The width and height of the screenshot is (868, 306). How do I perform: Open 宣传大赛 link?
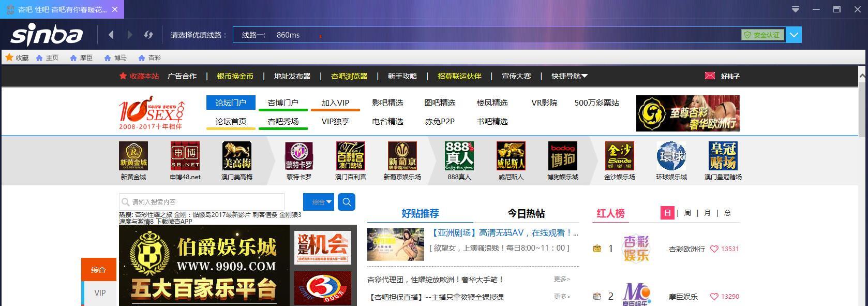pos(516,76)
